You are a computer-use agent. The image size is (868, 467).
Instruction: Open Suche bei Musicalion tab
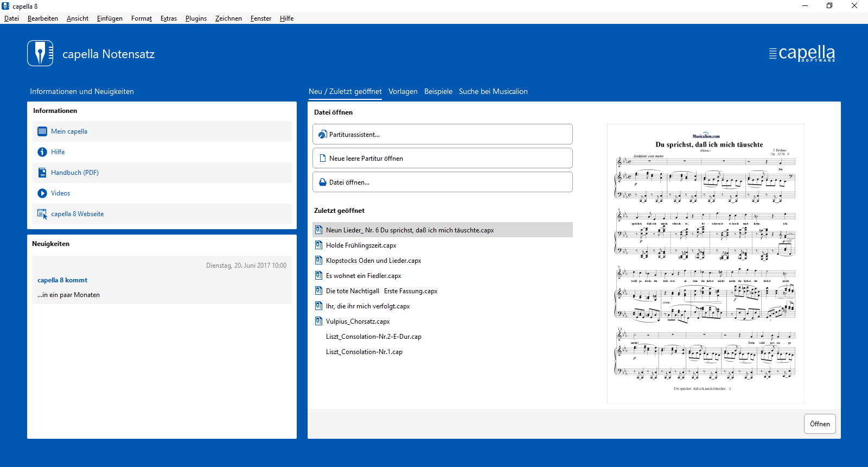[x=493, y=91]
